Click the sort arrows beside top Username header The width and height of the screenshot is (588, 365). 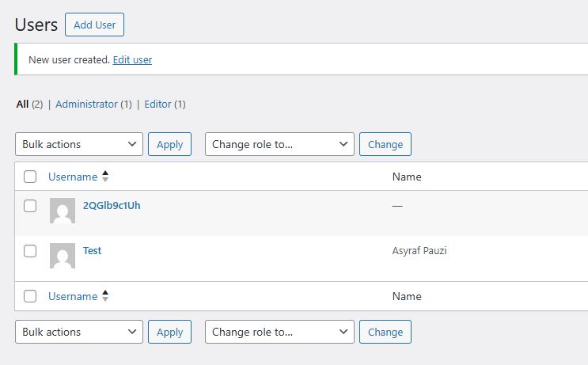pos(105,177)
